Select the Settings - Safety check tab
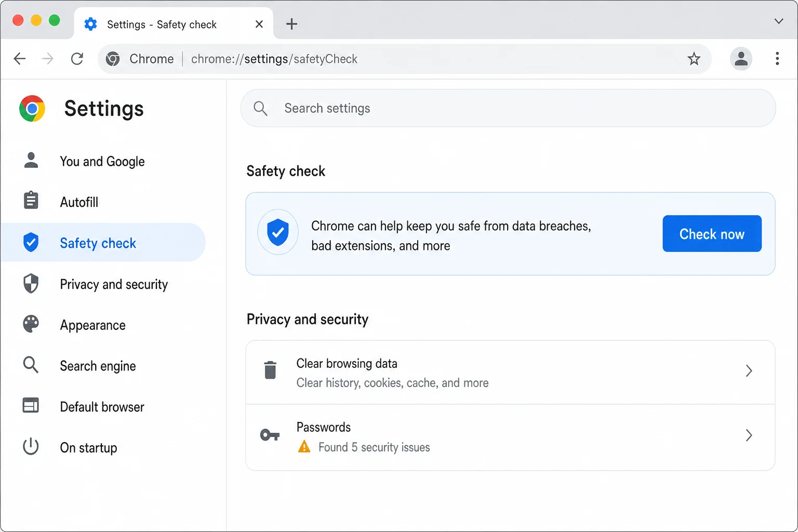 pyautogui.click(x=174, y=24)
